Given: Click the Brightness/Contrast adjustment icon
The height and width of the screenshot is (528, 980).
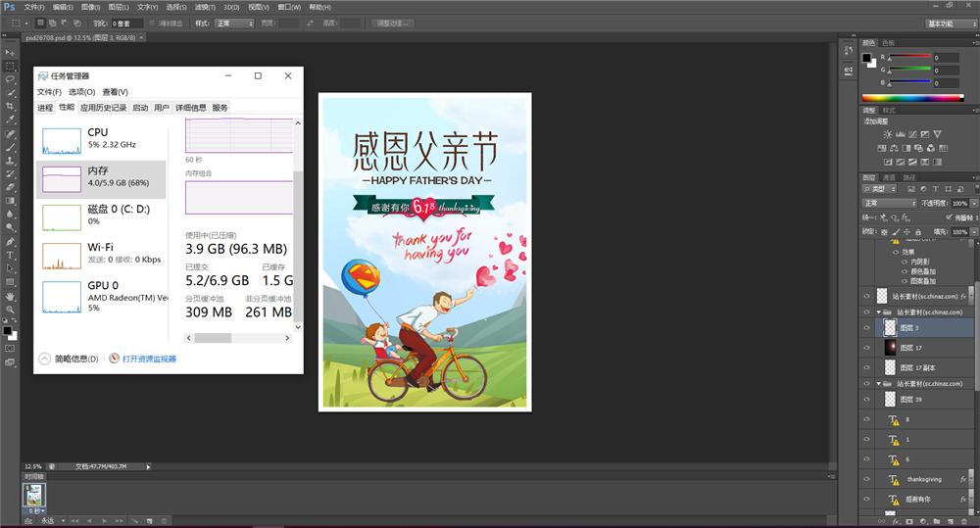Looking at the screenshot, I should [x=888, y=133].
